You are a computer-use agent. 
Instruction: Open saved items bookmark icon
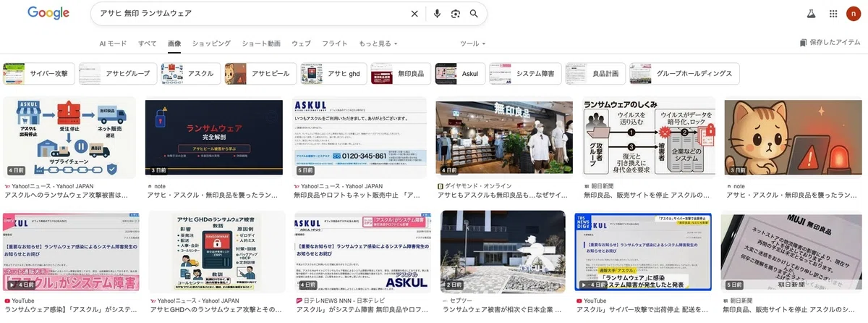pyautogui.click(x=804, y=43)
